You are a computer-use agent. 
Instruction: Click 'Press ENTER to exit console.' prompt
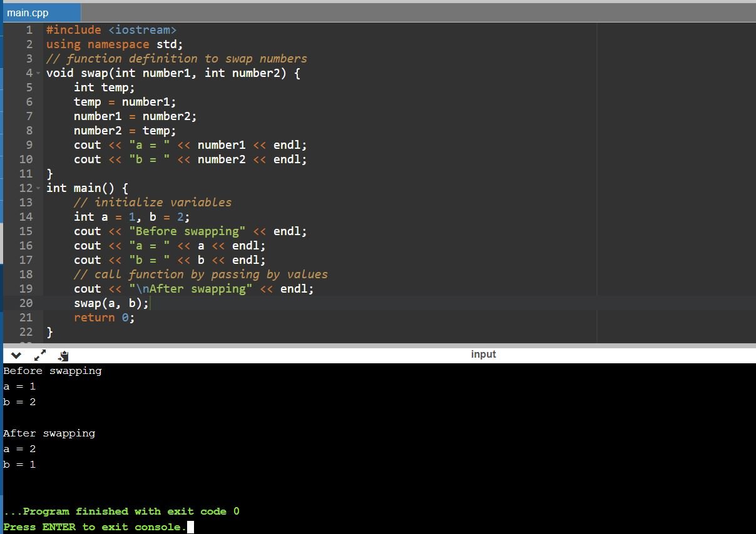pyautogui.click(x=95, y=527)
